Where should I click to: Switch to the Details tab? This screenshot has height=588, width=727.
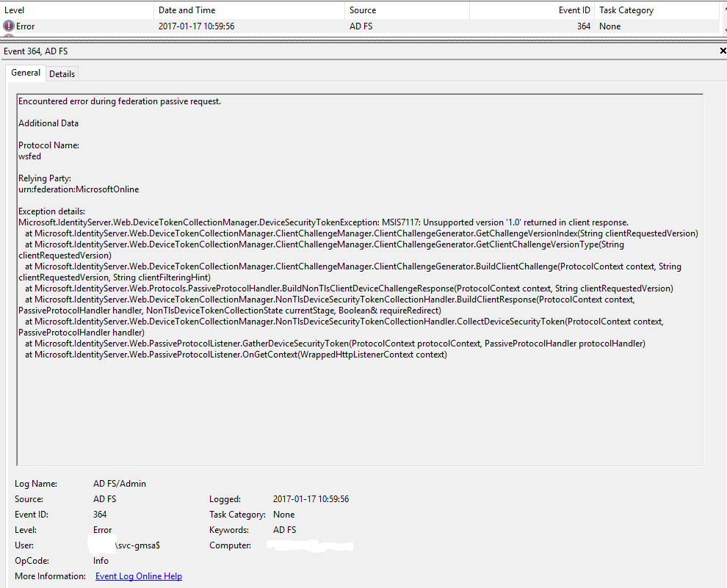tap(62, 73)
